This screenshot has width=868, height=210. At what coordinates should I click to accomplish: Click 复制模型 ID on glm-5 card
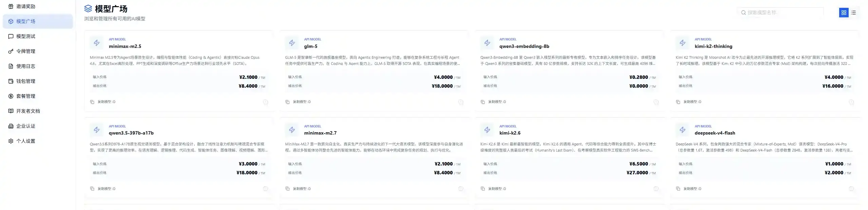302,102
